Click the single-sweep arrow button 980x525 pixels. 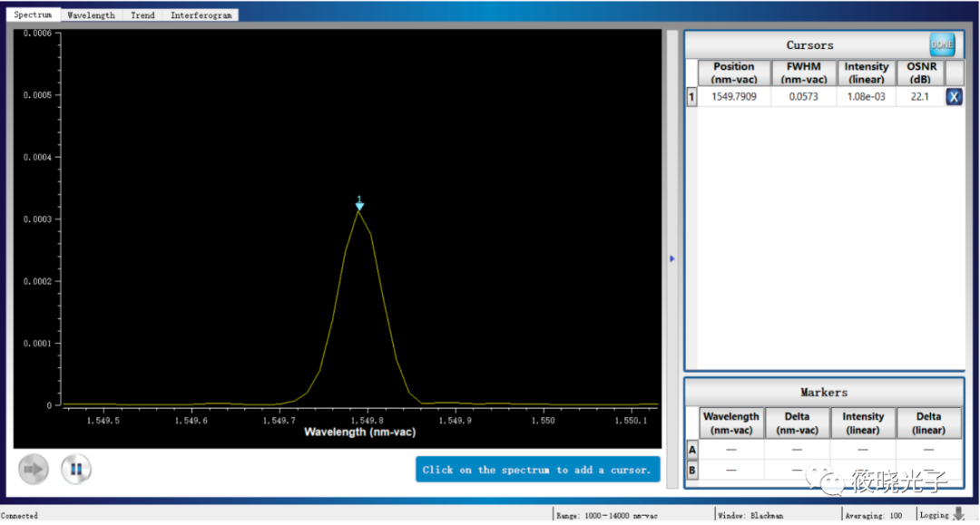pyautogui.click(x=34, y=469)
